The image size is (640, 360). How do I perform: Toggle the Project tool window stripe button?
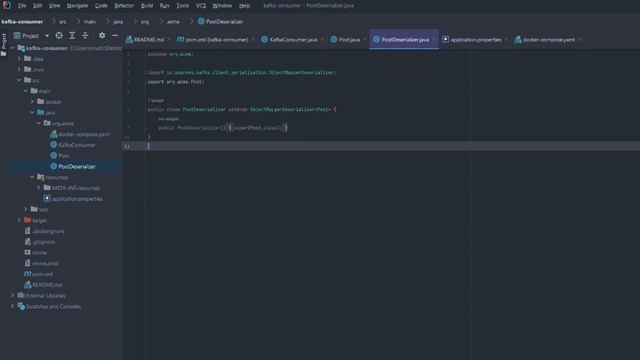(4, 45)
